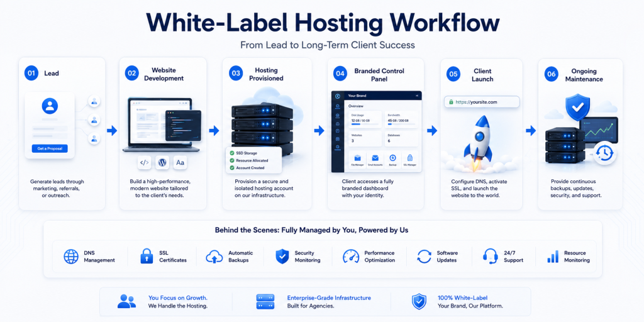Select the 01 Lead step heading
The width and height of the screenshot is (644, 322).
(x=42, y=73)
